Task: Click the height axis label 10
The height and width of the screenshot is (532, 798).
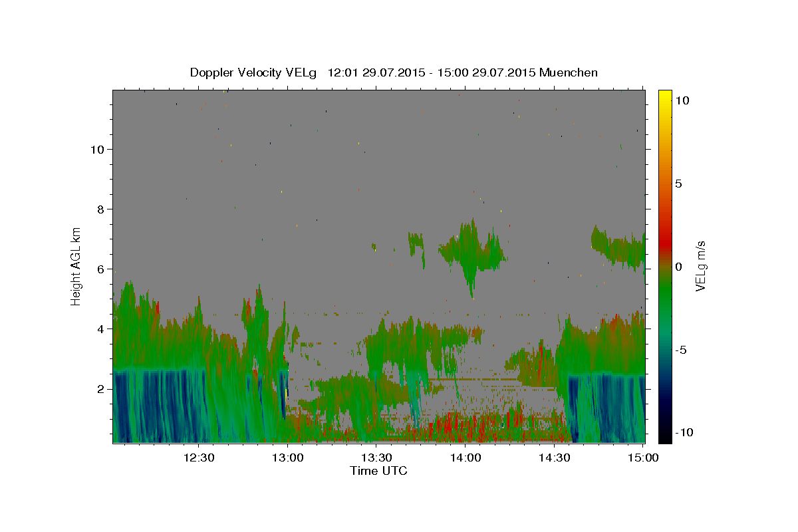Action: 97,149
